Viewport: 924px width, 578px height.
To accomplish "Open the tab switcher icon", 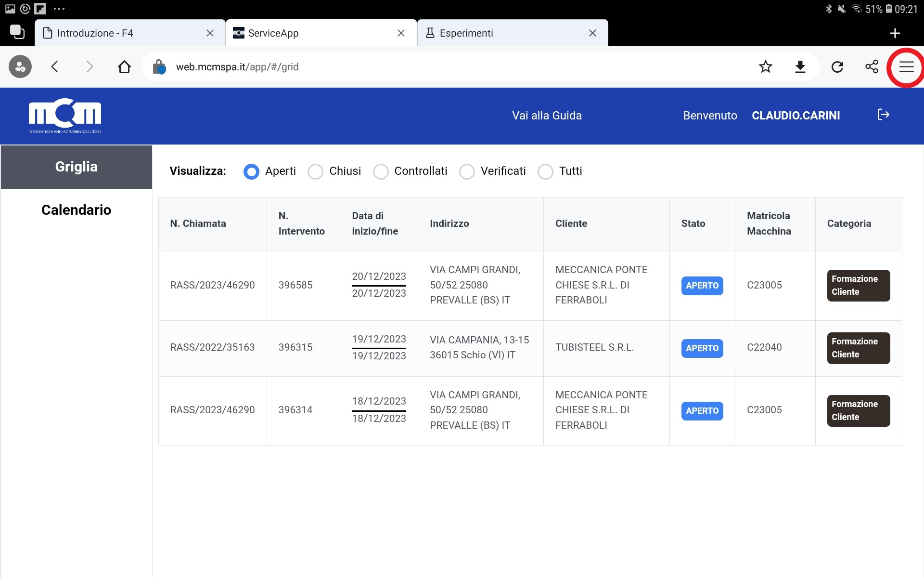I will click(x=17, y=32).
